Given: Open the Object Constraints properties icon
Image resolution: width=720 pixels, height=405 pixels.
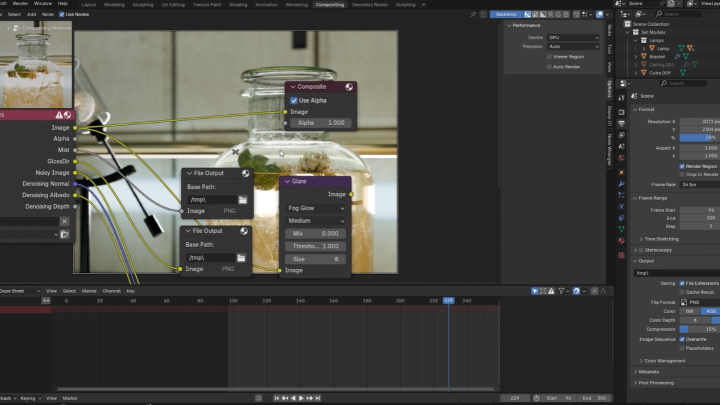Looking at the screenshot, I should 621,218.
